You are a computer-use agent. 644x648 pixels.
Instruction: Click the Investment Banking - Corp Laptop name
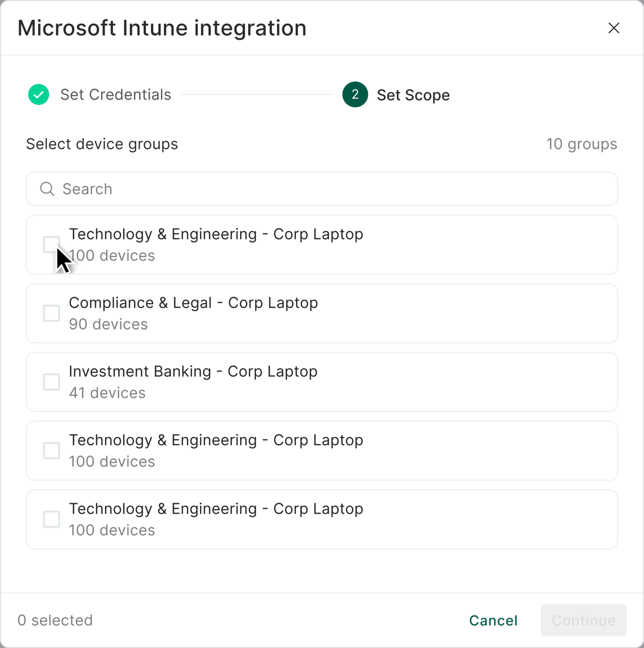click(193, 371)
